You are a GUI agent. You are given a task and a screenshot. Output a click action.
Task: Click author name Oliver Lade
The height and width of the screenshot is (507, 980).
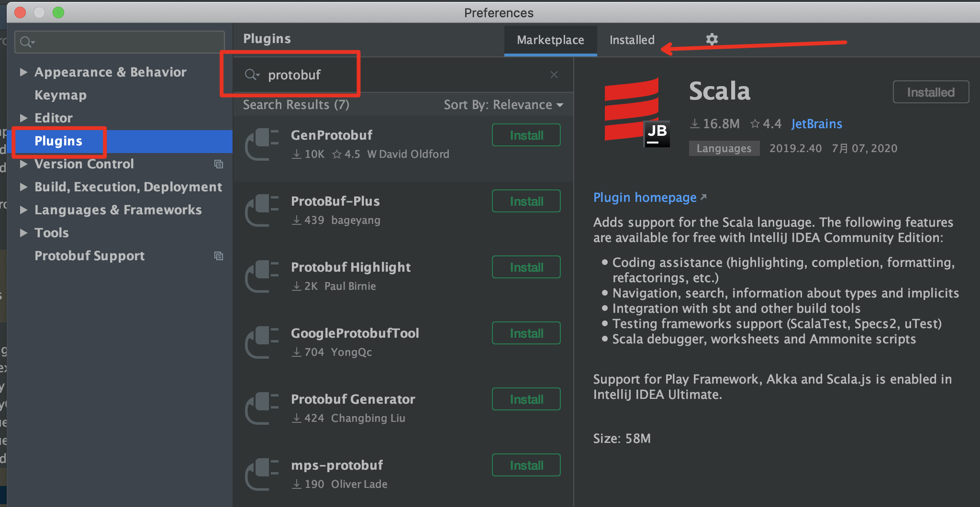point(359,484)
